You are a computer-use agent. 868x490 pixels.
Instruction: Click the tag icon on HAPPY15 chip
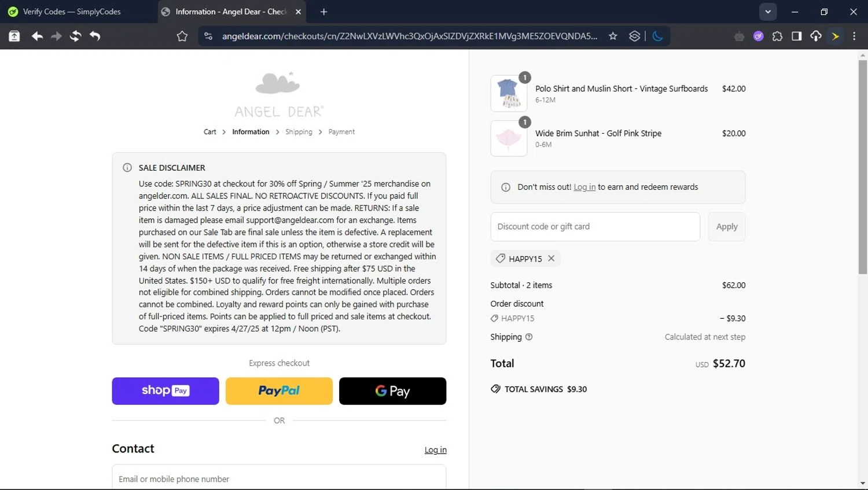pos(501,259)
